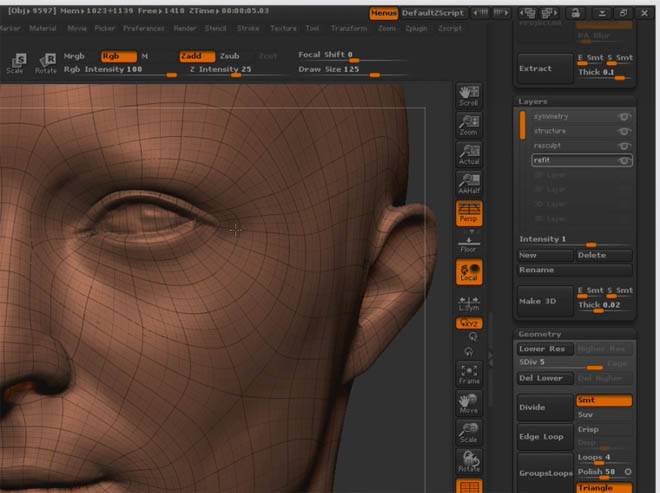Click the GroupsLoops button
The image size is (660, 493).
[545, 473]
